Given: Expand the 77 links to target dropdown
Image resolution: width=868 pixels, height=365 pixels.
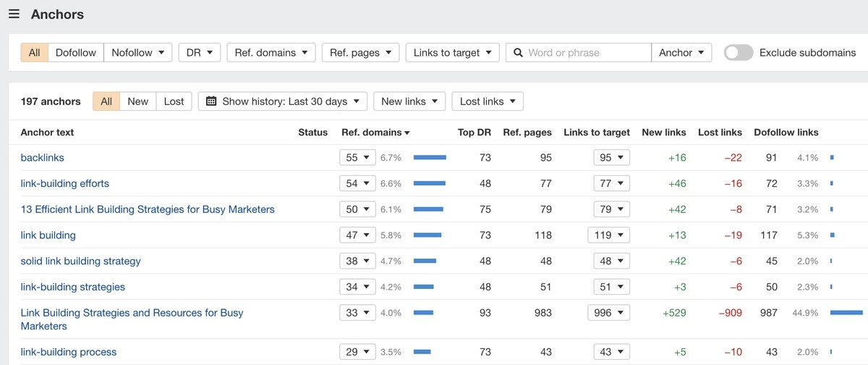Looking at the screenshot, I should tap(612, 184).
